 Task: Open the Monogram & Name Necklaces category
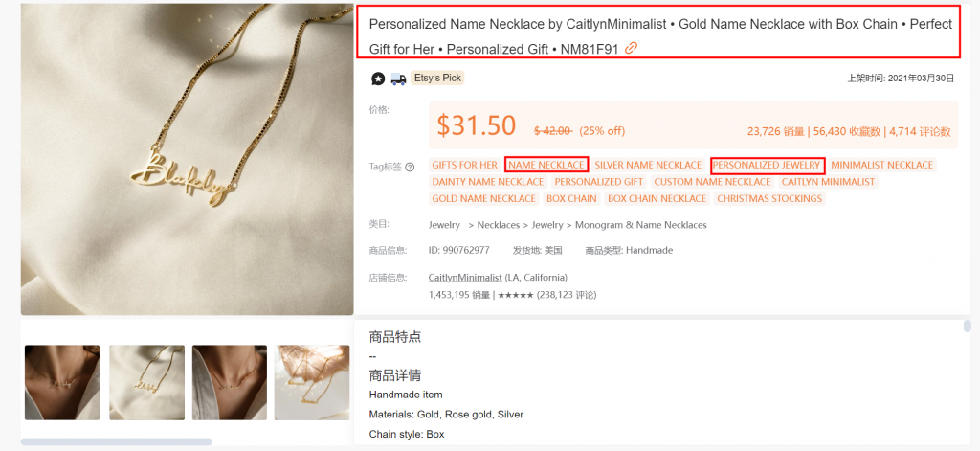click(x=640, y=225)
